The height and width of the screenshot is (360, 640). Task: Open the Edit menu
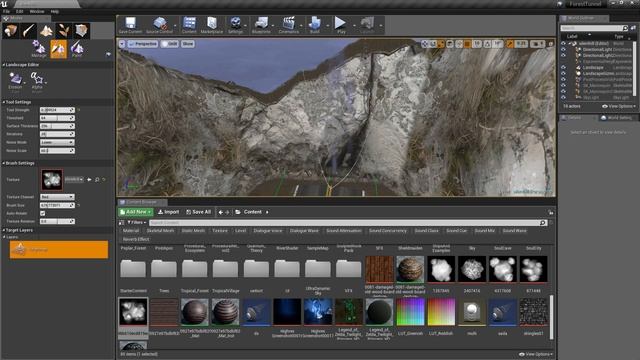tap(19, 11)
